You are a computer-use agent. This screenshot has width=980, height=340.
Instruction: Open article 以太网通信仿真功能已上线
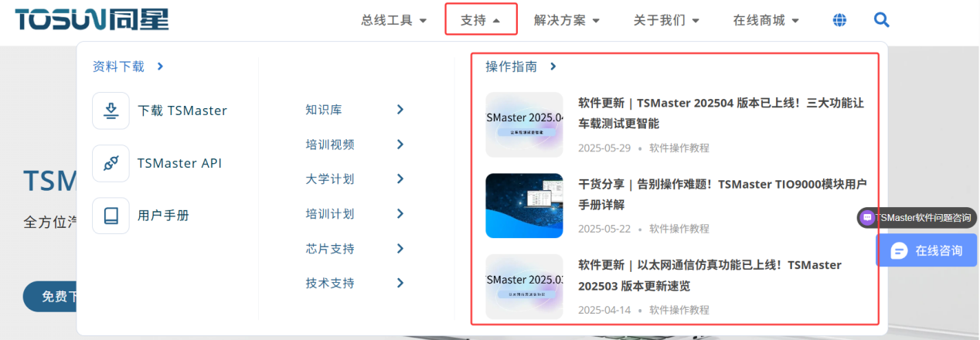pos(709,275)
